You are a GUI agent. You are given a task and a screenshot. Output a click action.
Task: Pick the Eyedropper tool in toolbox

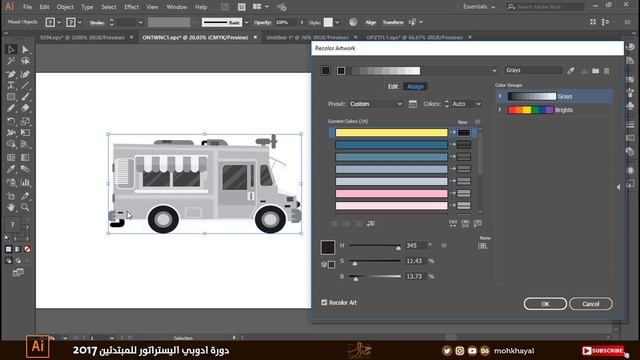[11, 169]
